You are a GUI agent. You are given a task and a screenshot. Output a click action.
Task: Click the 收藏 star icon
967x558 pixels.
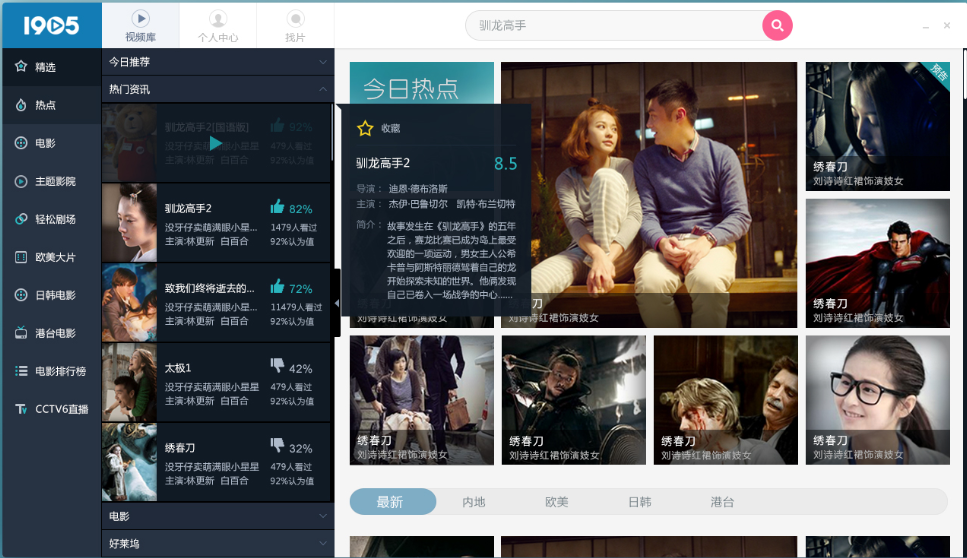(365, 128)
